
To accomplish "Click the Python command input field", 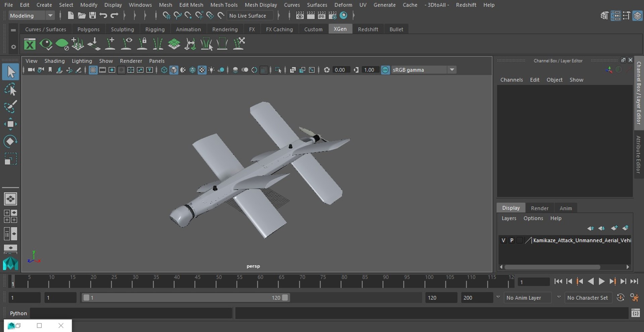I will [131, 313].
